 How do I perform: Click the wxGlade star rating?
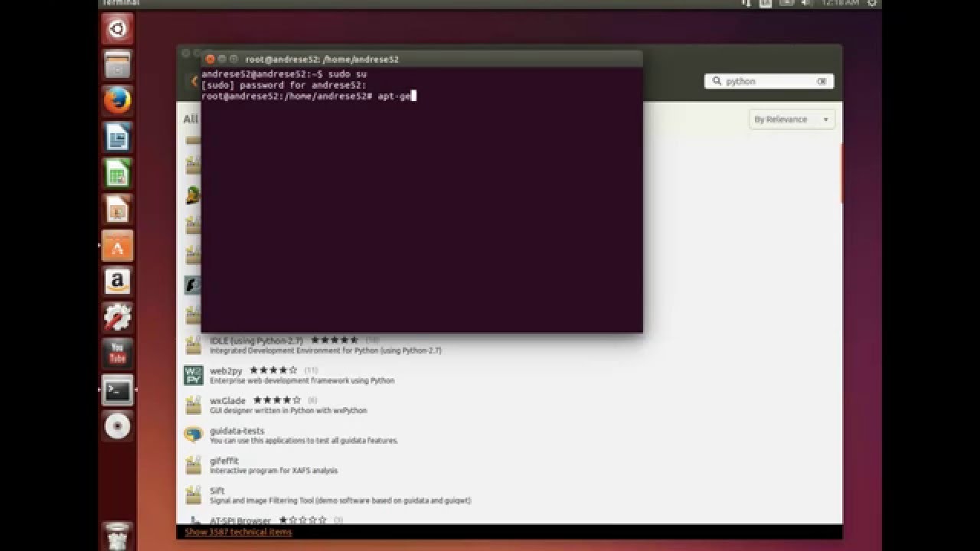[276, 400]
